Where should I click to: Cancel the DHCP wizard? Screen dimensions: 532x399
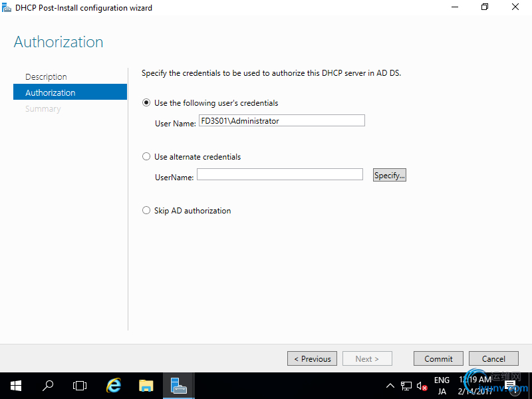pos(493,358)
